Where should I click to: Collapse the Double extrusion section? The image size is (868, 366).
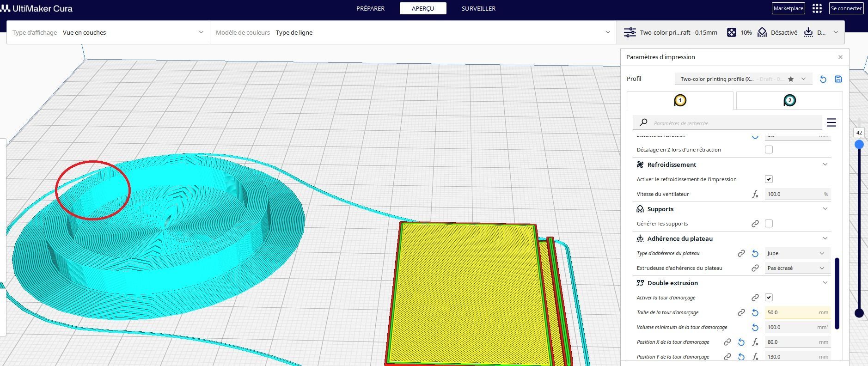(825, 283)
